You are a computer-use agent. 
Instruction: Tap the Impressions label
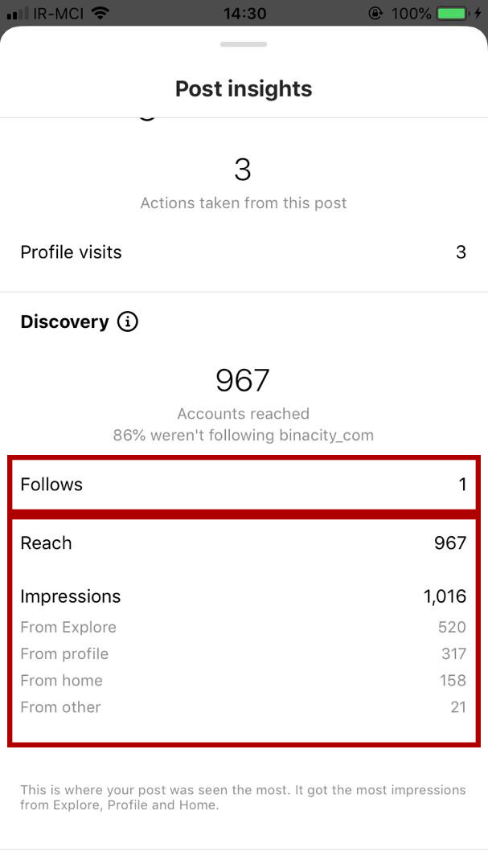coord(71,596)
